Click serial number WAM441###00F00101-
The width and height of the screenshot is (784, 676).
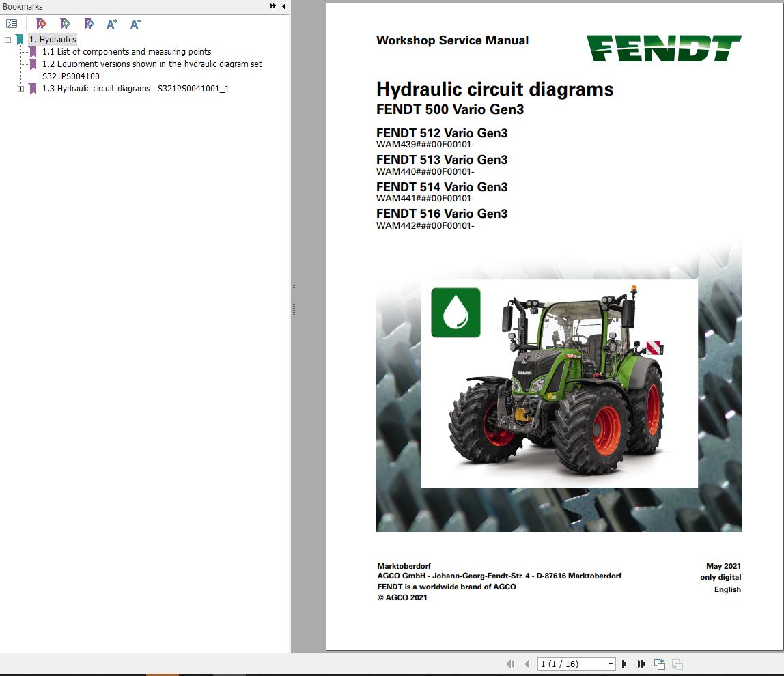click(x=425, y=199)
